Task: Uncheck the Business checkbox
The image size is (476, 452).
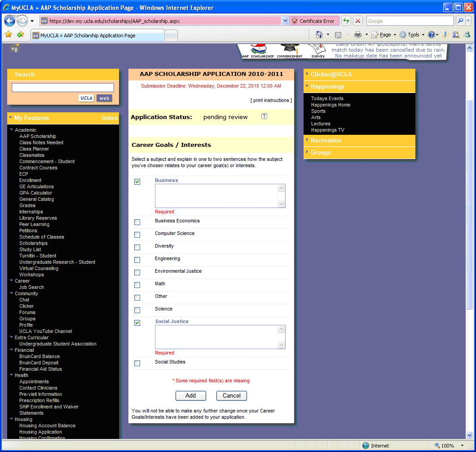Action: (x=137, y=182)
